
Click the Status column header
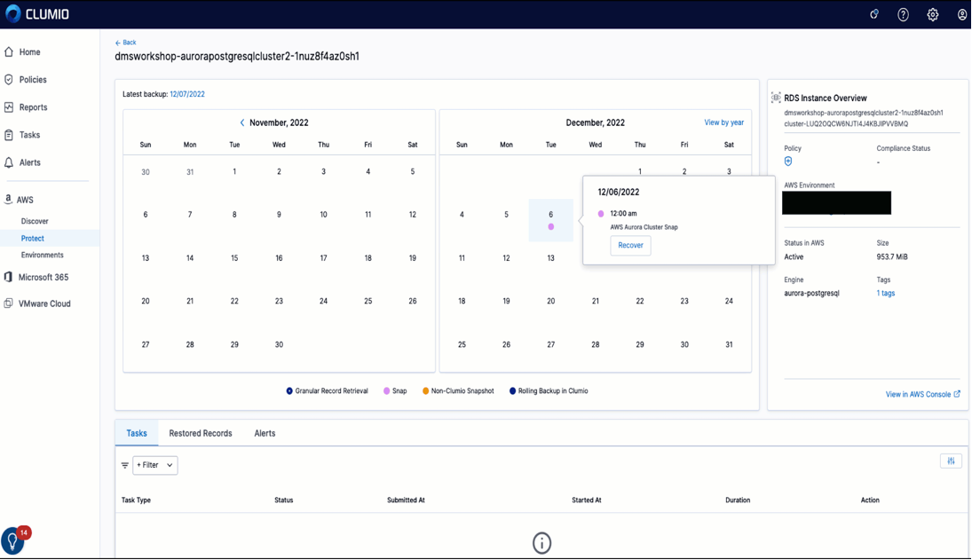tap(284, 500)
